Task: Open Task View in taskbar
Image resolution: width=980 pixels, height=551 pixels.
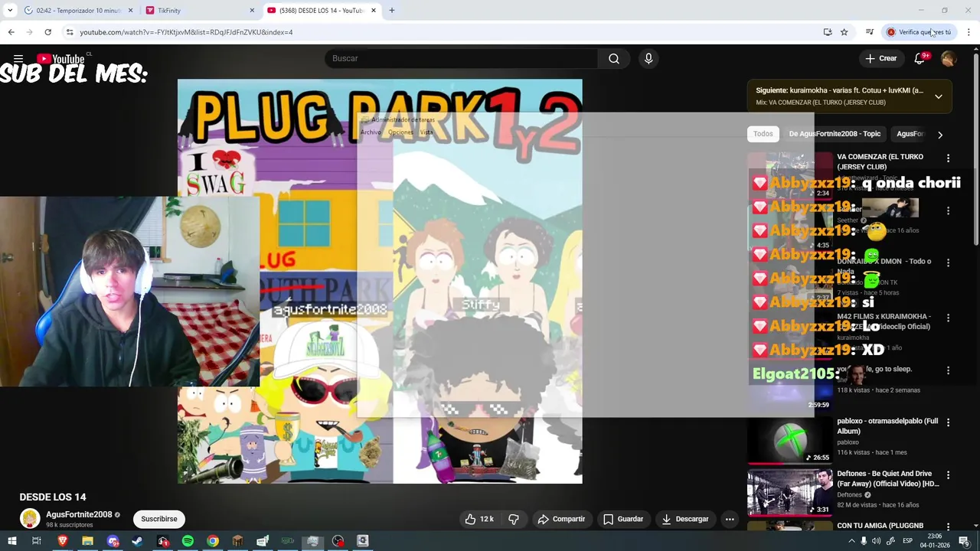Action: pyautogui.click(x=36, y=541)
